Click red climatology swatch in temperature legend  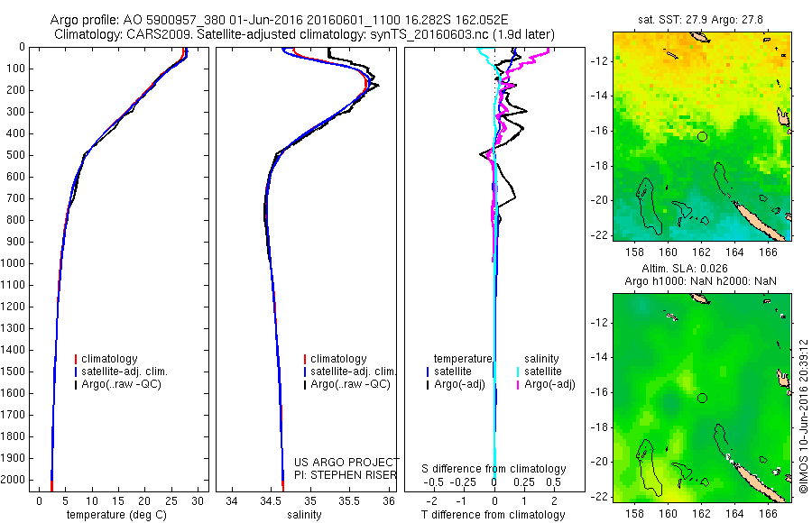76,359
